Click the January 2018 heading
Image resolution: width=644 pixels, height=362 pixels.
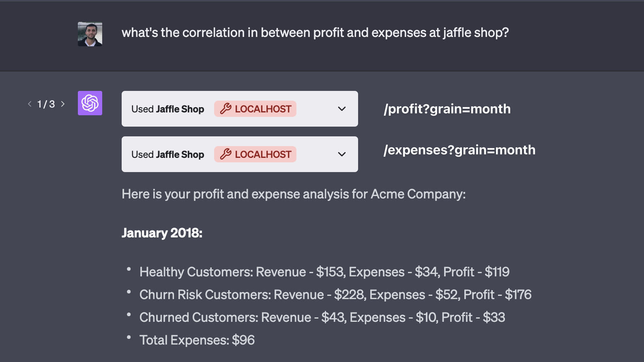[162, 233]
